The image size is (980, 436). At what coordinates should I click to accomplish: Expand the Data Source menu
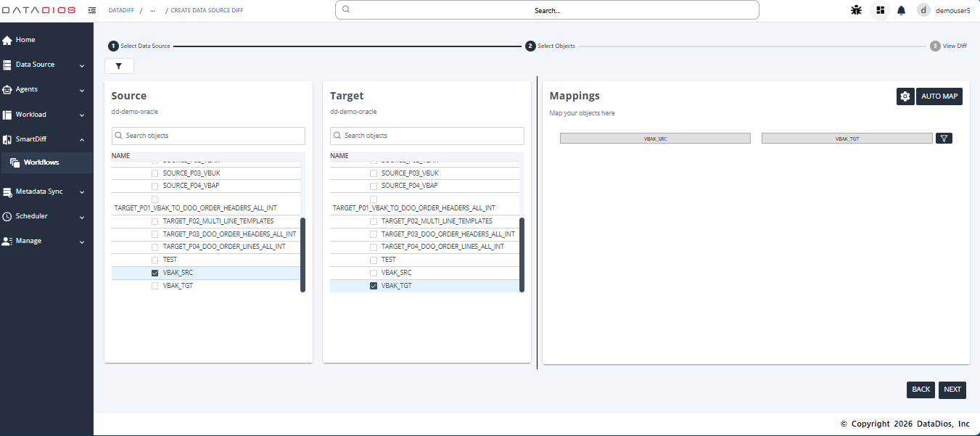point(36,65)
